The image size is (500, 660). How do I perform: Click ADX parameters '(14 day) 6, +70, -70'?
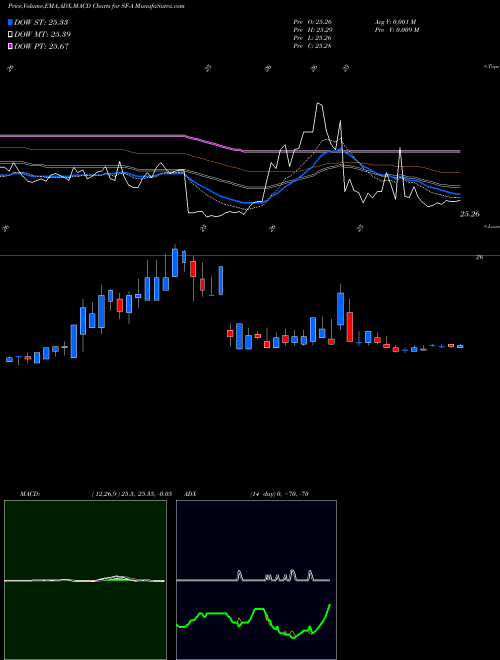coord(279,494)
